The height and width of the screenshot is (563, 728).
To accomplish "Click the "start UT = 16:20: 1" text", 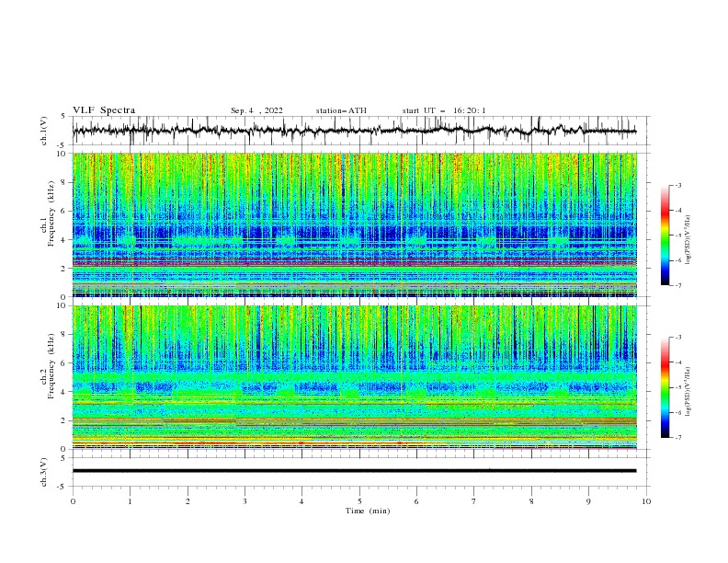I will 444,110.
